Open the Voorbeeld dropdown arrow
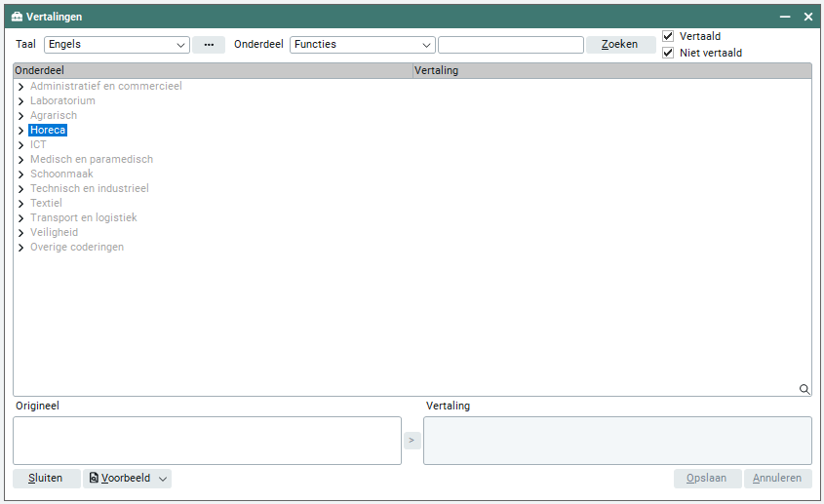 click(163, 479)
